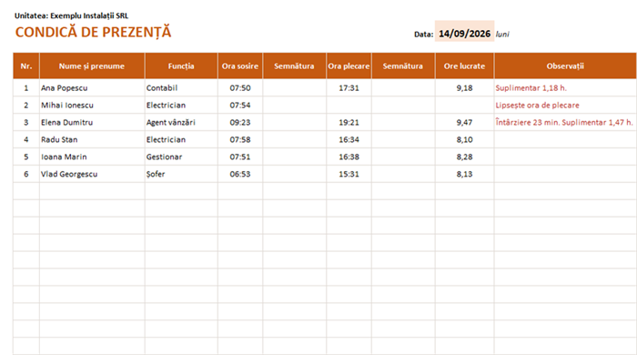Screen dimensions: 637x364
Task: Select row number 1 cell
Action: 26,87
